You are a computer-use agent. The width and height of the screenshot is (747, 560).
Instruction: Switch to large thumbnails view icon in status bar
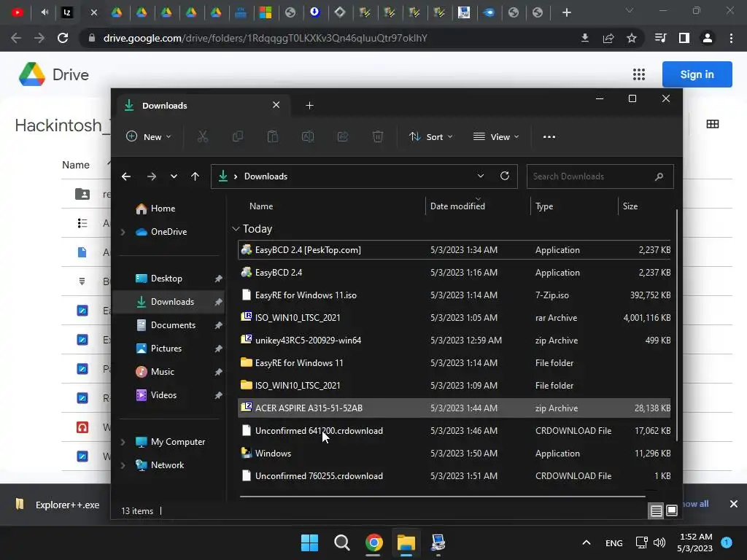(x=672, y=510)
